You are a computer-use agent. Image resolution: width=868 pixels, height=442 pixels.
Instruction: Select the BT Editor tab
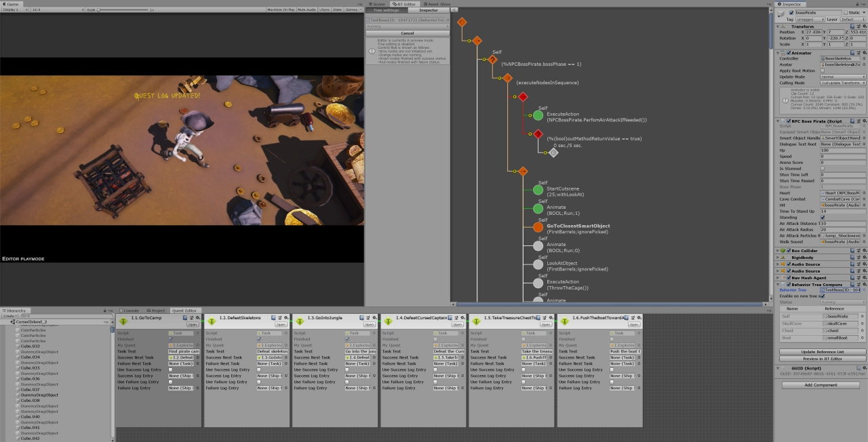point(405,3)
